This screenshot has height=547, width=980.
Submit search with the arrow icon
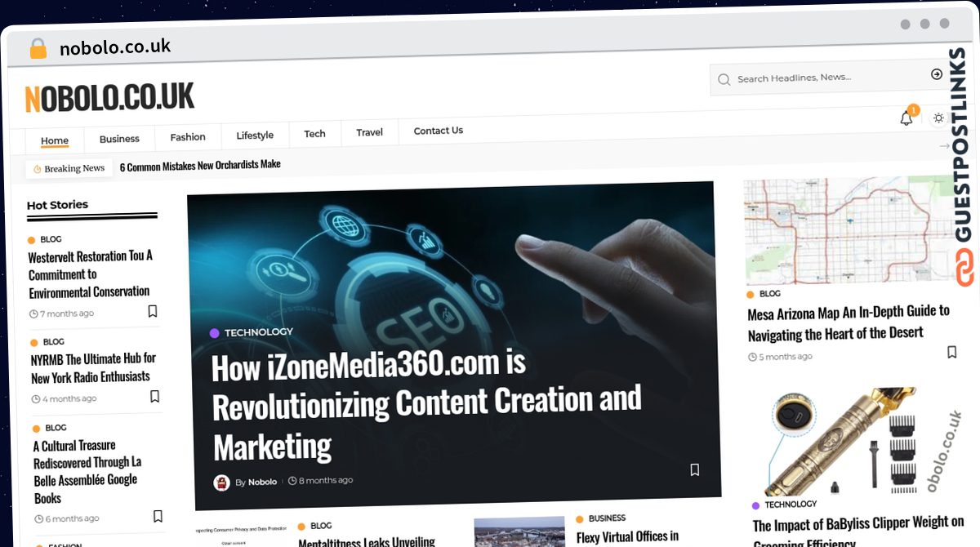937,74
